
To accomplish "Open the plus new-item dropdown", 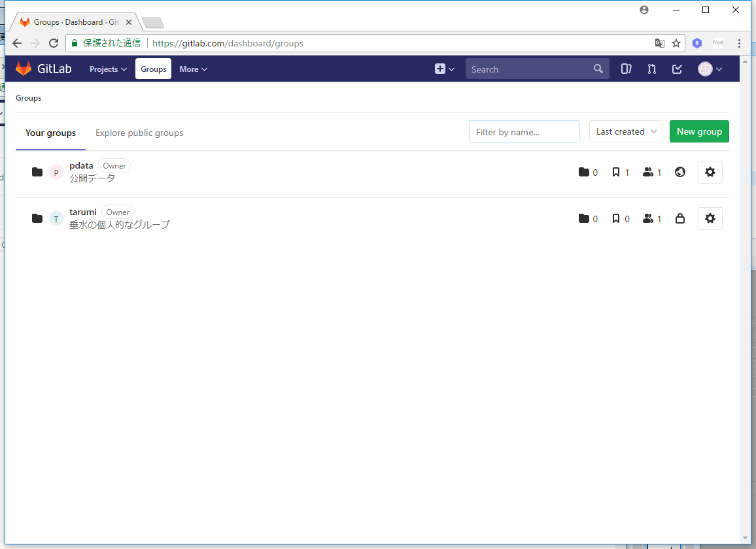I will 445,69.
